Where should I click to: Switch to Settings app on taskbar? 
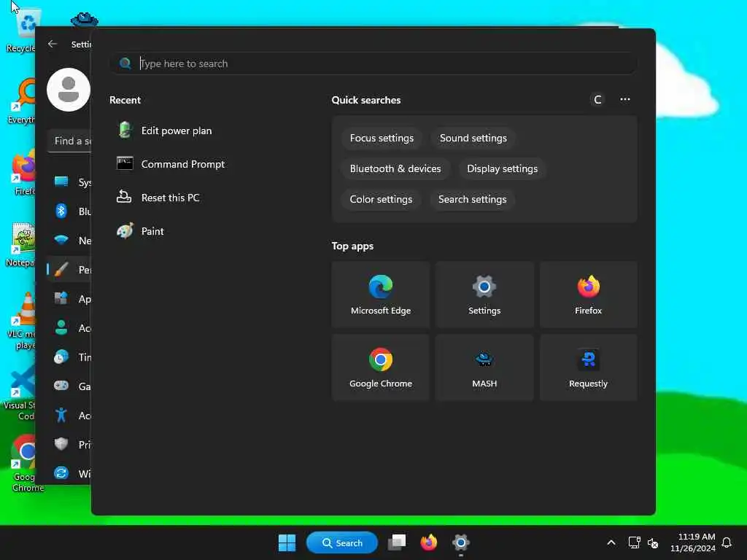[x=461, y=542]
